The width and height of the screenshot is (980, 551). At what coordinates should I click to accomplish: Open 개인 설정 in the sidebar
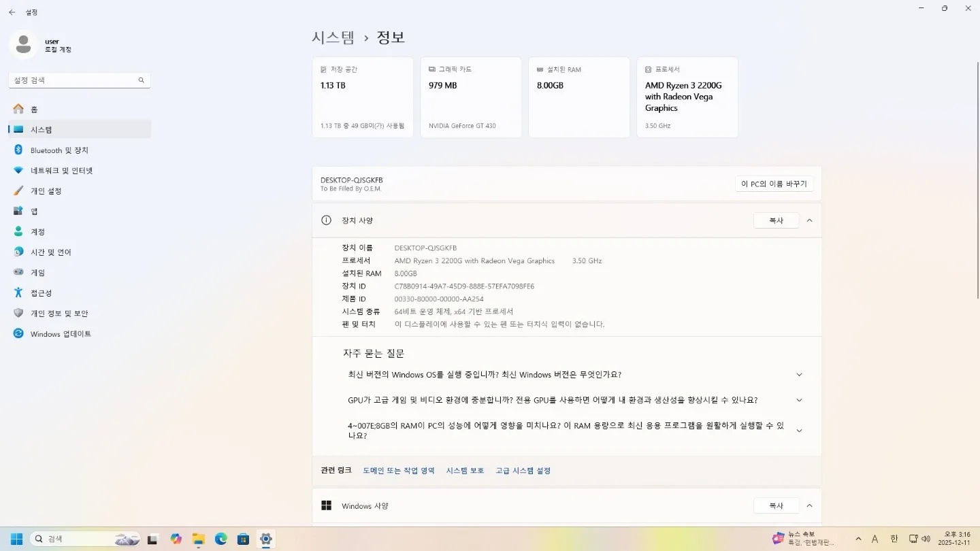[79, 191]
